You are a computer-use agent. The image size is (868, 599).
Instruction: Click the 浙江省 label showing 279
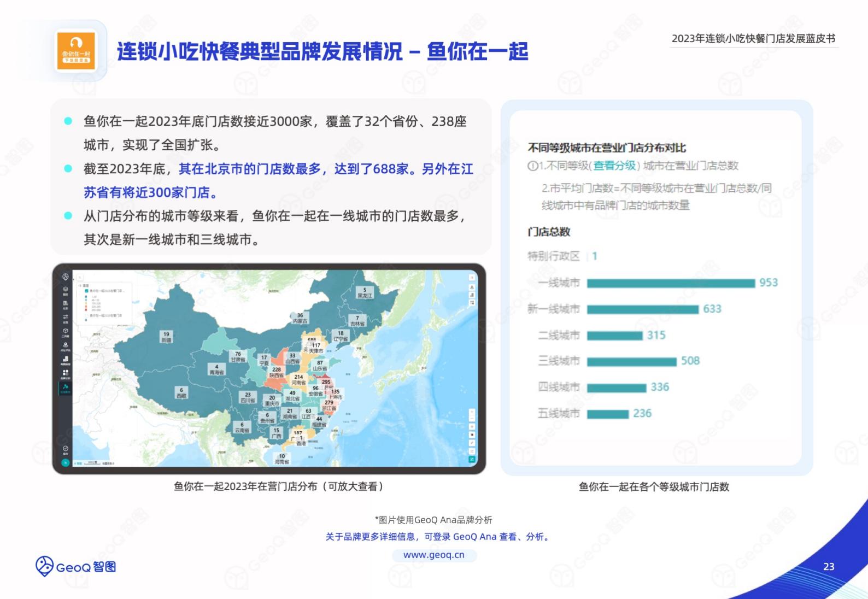click(x=329, y=406)
